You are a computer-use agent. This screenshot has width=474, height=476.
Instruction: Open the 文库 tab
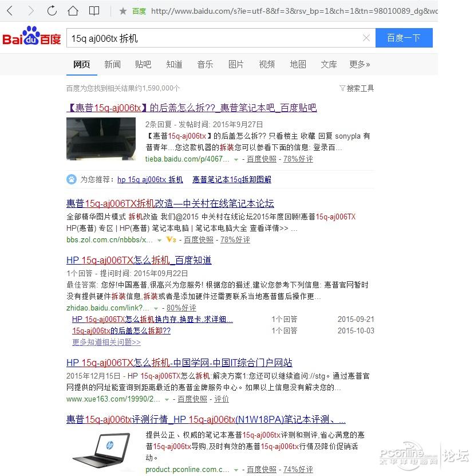tap(329, 64)
